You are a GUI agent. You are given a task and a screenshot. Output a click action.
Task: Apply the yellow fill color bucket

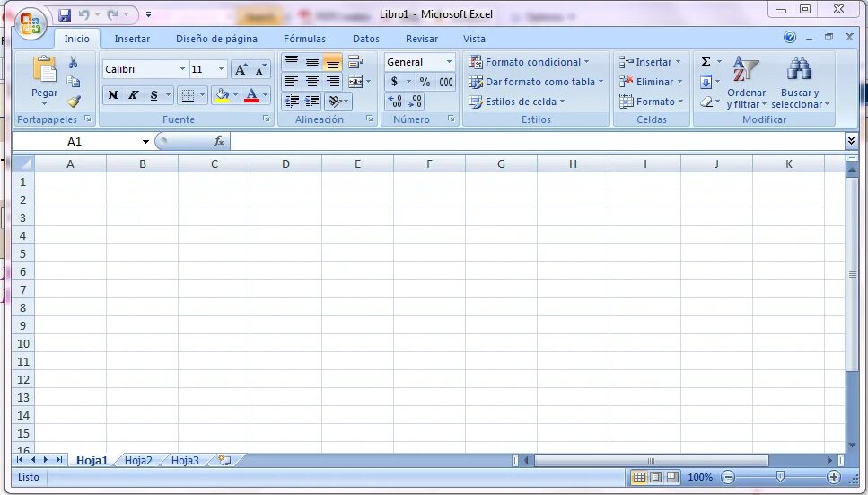pos(222,95)
